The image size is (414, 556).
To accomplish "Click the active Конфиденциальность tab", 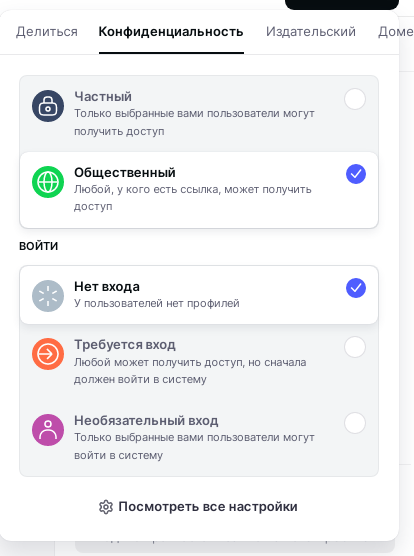I will point(171,32).
